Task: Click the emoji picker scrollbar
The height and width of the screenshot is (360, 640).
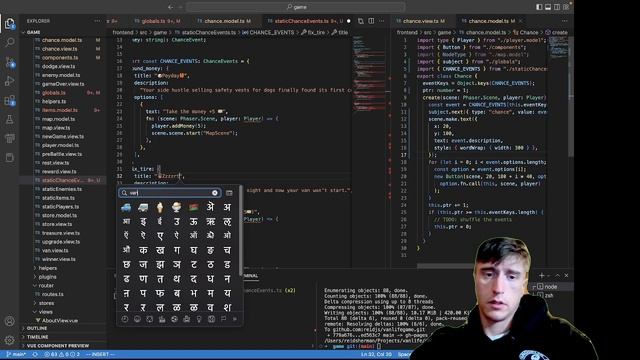Action: click(x=240, y=231)
